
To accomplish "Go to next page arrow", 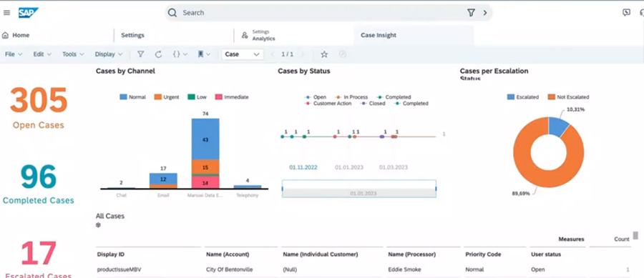I will [303, 54].
